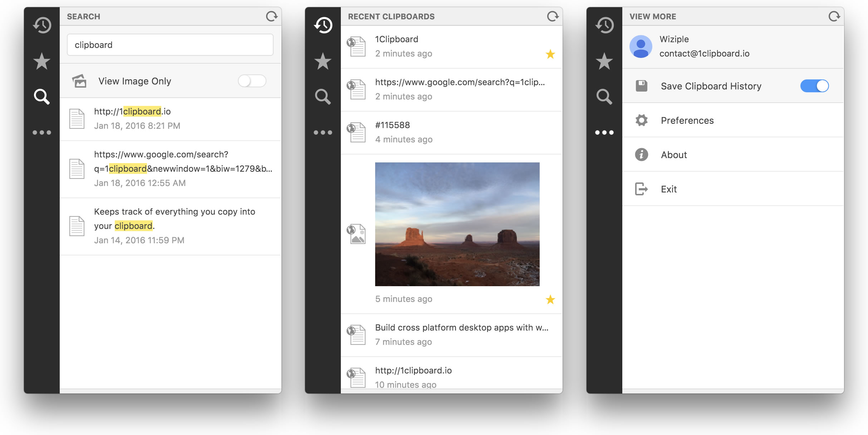Unstar the 1Clipboard entry from 2 minutes ago
Image resolution: width=868 pixels, height=435 pixels.
[550, 54]
